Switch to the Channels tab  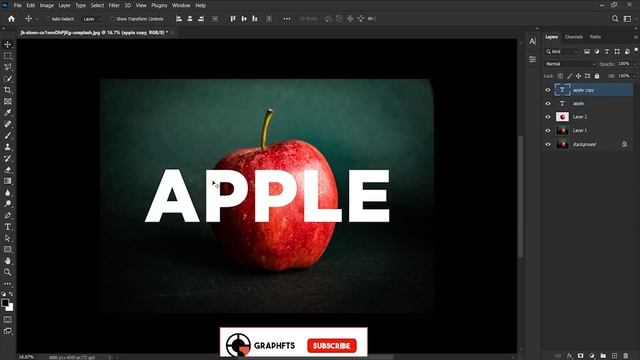(573, 37)
